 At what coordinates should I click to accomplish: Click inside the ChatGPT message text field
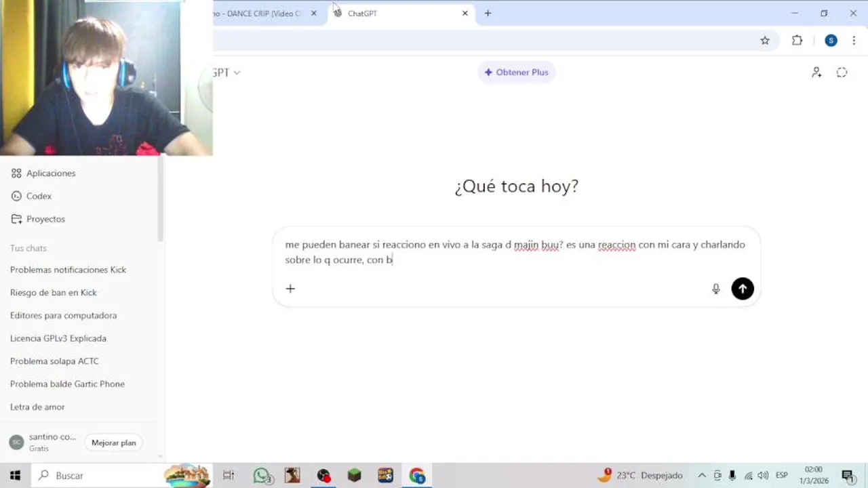tap(515, 252)
